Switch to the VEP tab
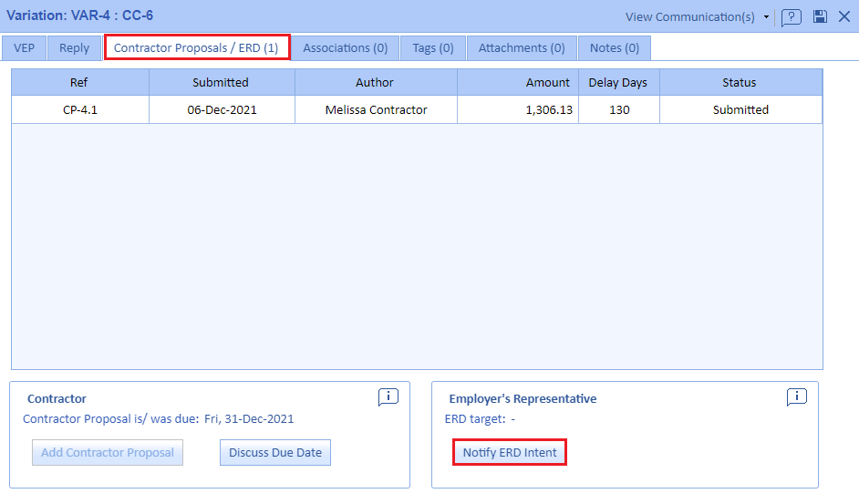The image size is (859, 504). (x=24, y=47)
